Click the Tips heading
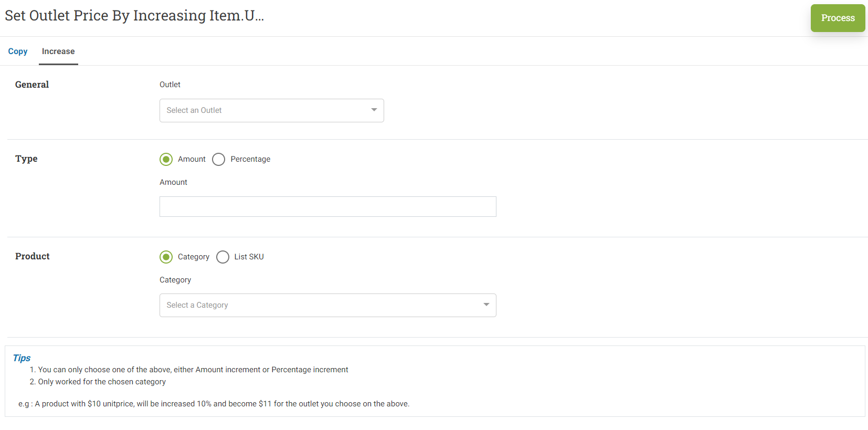The height and width of the screenshot is (430, 868). click(22, 358)
